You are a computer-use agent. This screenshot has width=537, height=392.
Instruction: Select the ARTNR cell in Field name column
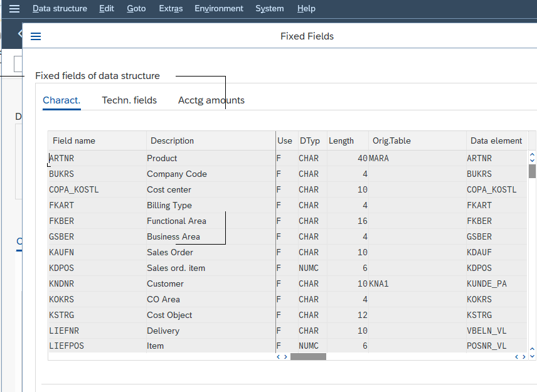click(x=97, y=159)
